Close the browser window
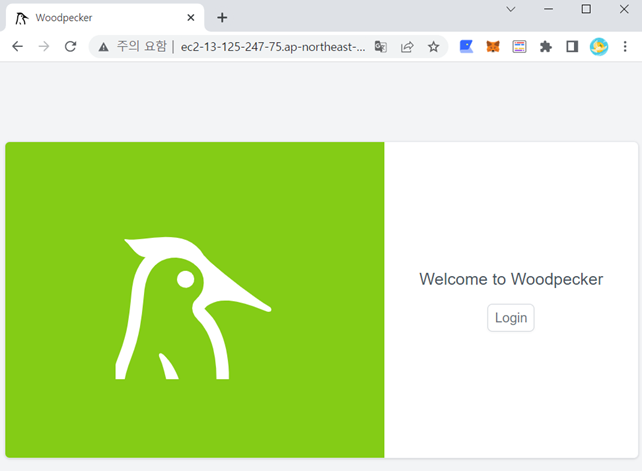Image resolution: width=643 pixels, height=472 pixels. pos(624,9)
